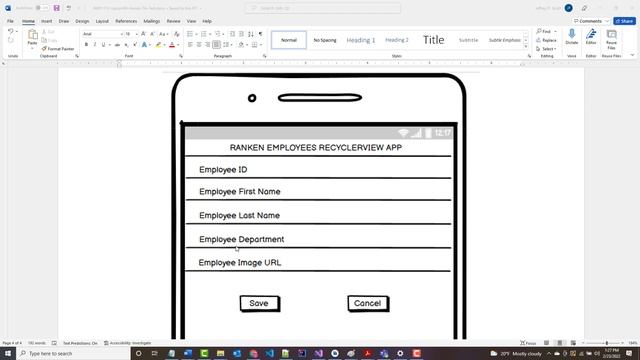Align text left
The width and height of the screenshot is (640, 360).
click(190, 44)
